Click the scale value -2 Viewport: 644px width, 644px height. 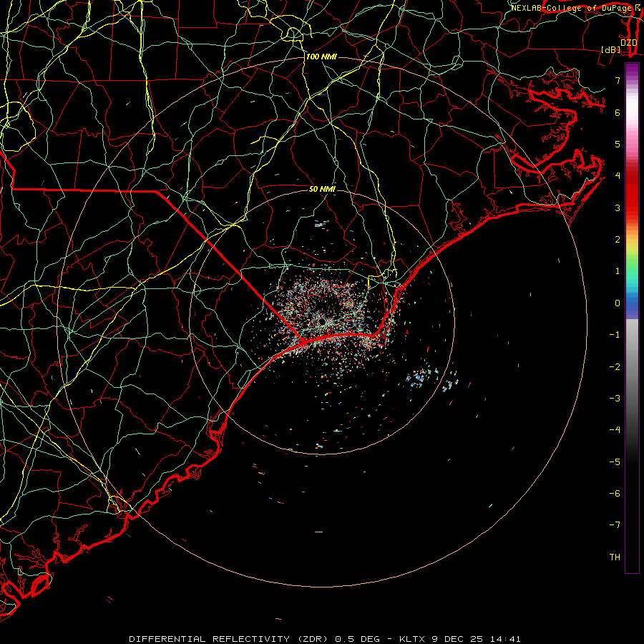click(x=615, y=367)
